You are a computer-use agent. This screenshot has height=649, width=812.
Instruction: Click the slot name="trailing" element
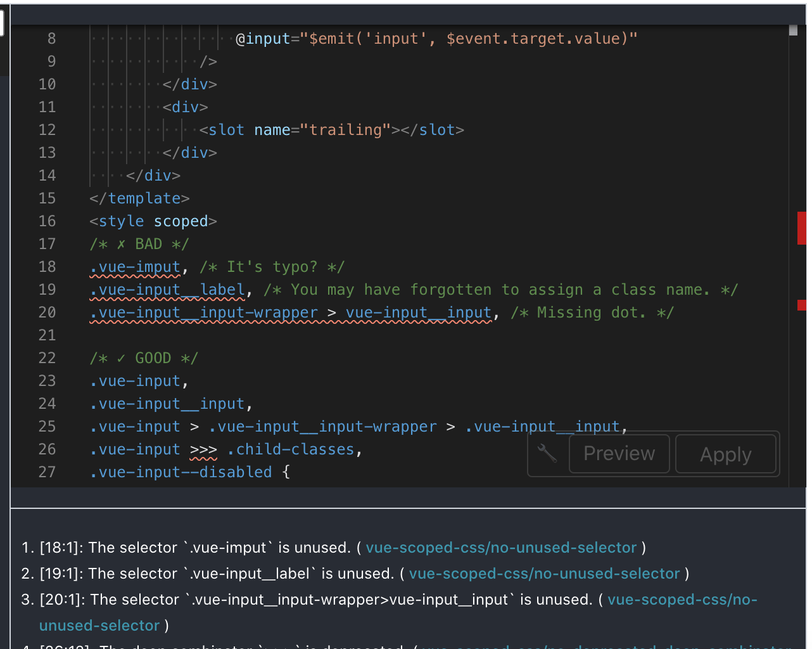(332, 130)
